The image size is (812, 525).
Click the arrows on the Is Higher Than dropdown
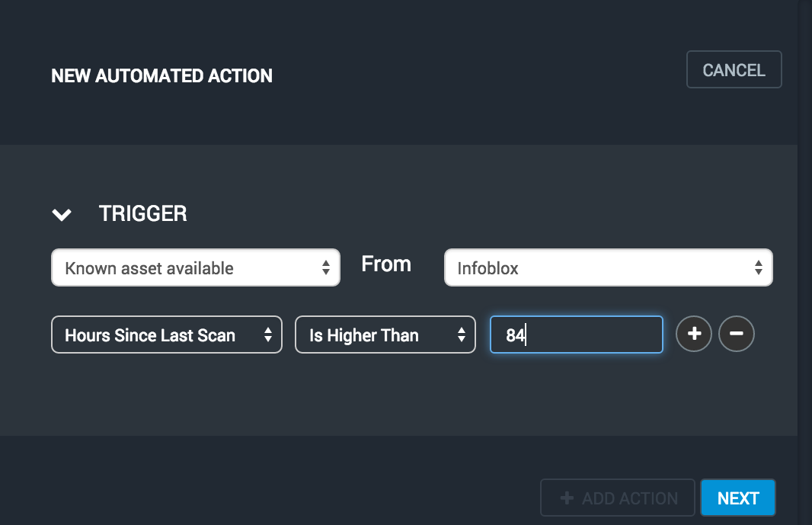pyautogui.click(x=462, y=335)
